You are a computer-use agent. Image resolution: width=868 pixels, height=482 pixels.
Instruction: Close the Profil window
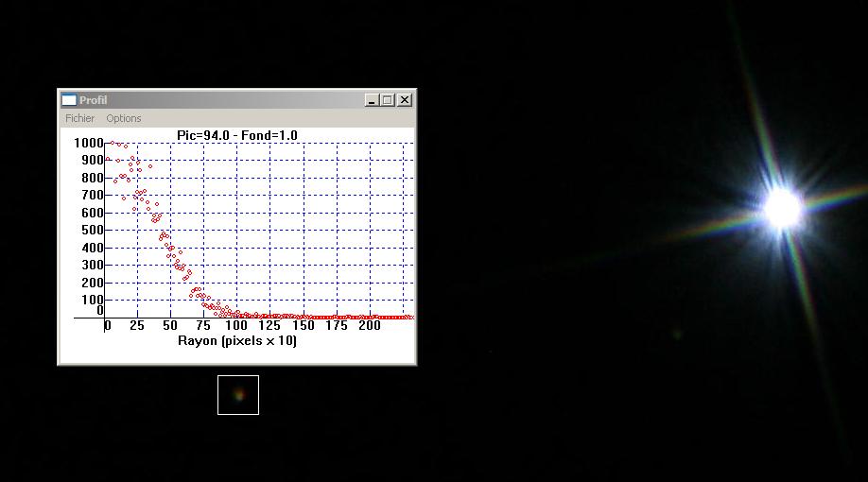[405, 100]
